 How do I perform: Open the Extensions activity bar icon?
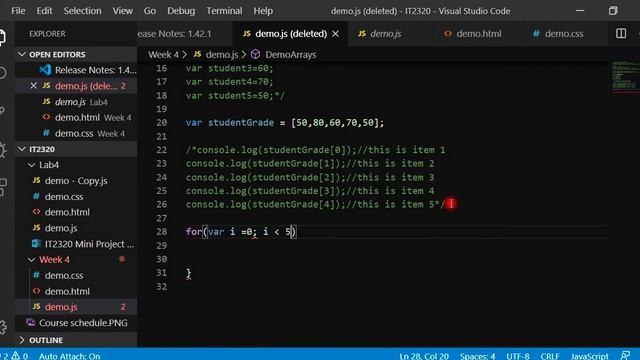coord(2,187)
